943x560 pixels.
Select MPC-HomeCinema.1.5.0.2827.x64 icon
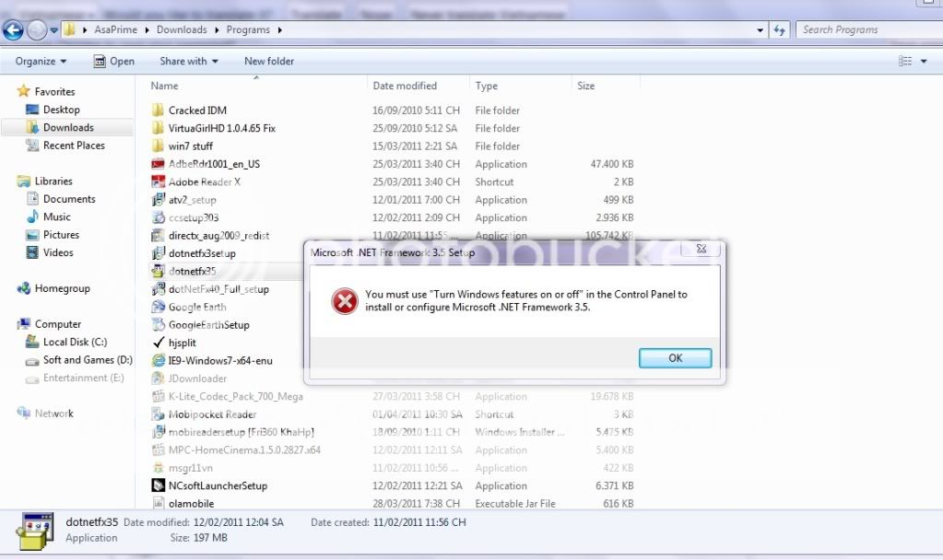tap(158, 450)
